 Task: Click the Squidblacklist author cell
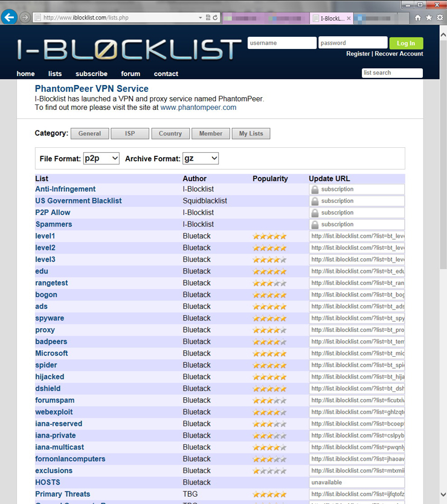click(x=205, y=201)
